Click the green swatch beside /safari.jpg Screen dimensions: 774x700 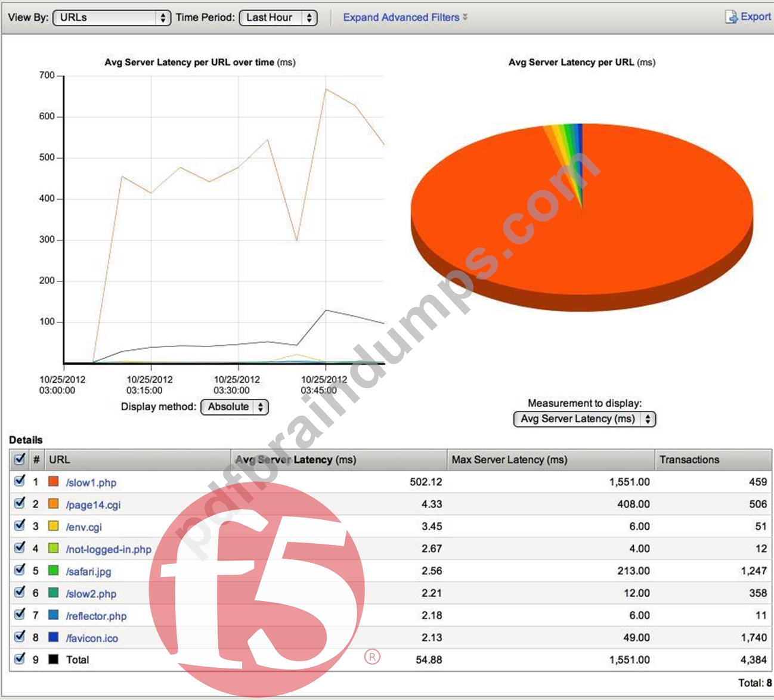point(53,571)
